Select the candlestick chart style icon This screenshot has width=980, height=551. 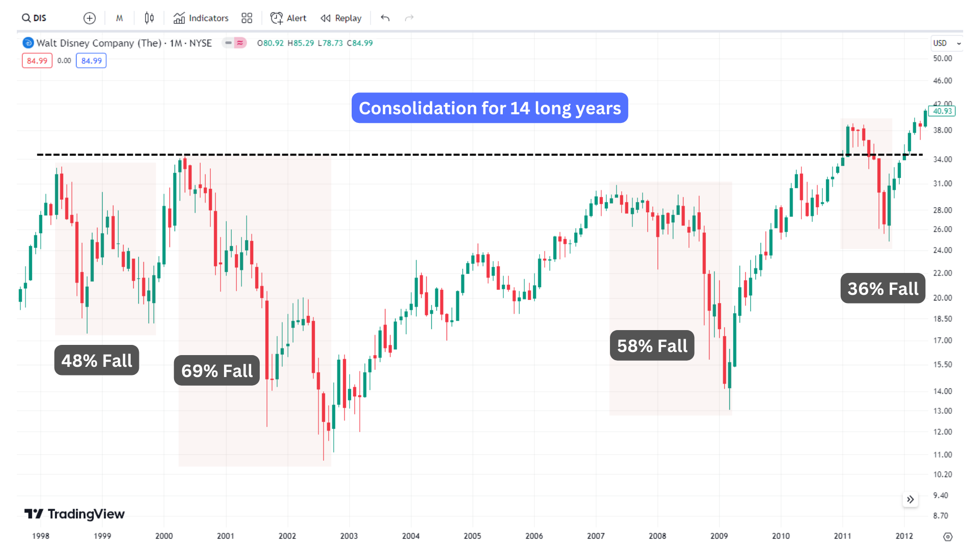point(149,18)
